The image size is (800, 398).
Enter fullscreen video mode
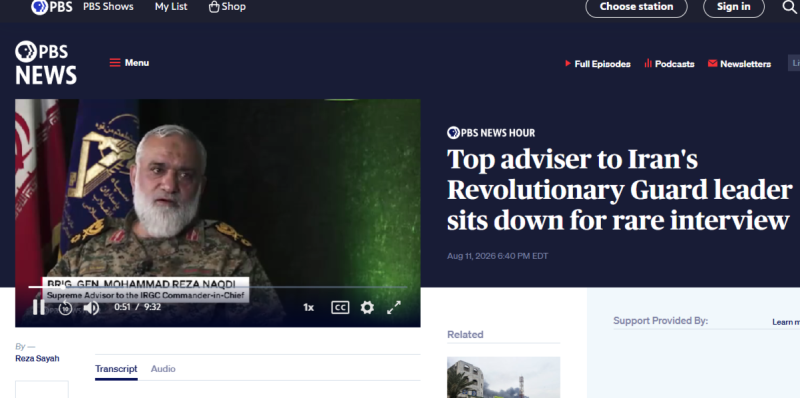[x=393, y=307]
